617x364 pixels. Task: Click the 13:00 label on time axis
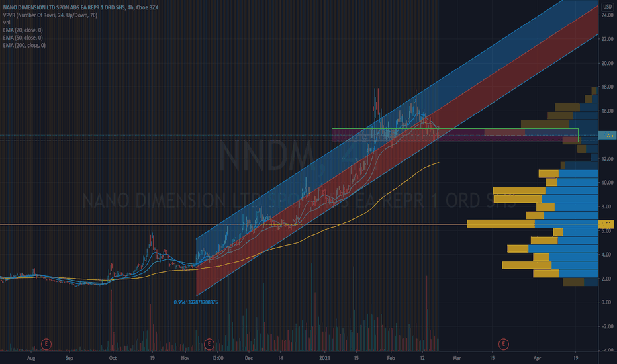[x=218, y=358]
